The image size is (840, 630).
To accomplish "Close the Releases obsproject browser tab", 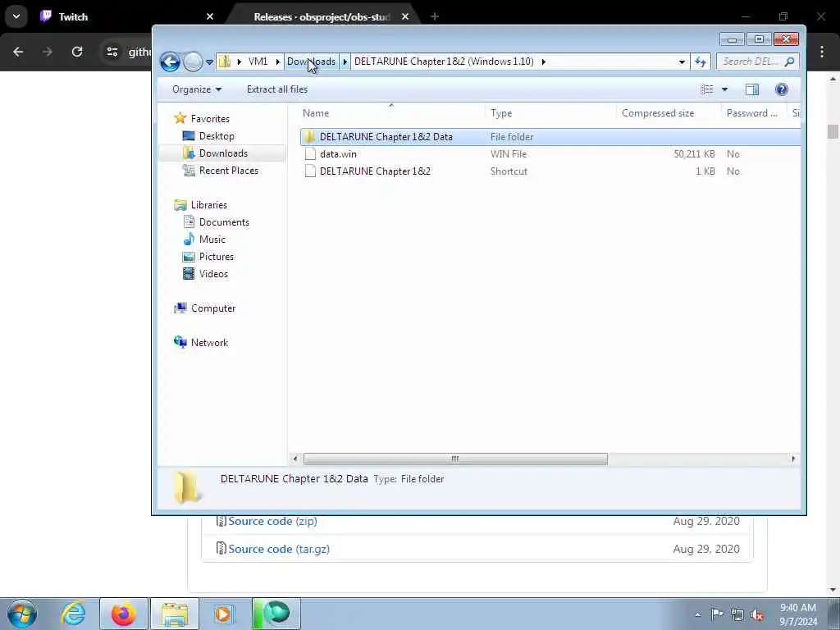I will click(405, 16).
